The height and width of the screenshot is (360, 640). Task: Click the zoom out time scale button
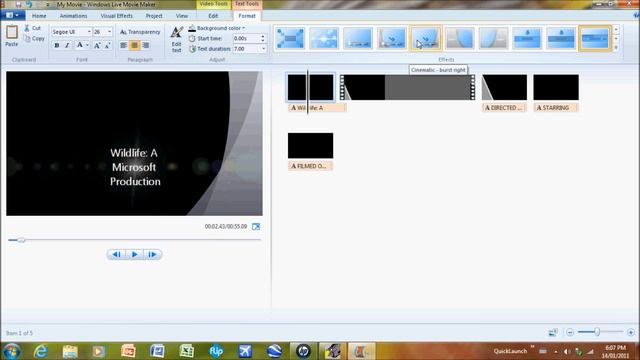pos(570,332)
